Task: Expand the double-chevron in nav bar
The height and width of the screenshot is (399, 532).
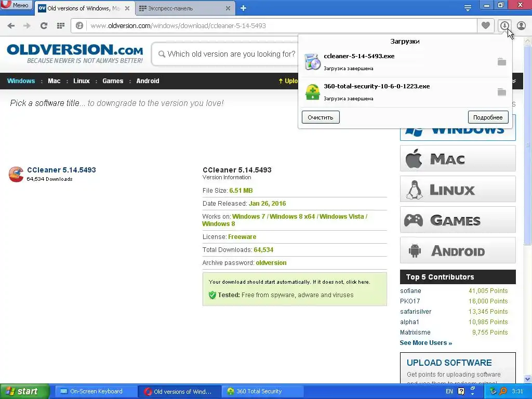Action: click(514, 81)
